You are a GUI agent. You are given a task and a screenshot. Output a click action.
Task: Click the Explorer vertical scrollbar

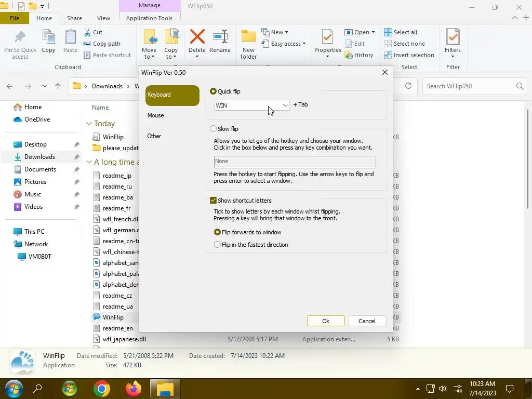(528, 159)
